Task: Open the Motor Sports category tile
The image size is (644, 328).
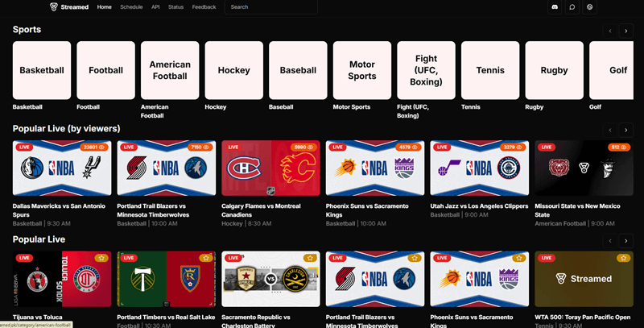Action: [362, 70]
